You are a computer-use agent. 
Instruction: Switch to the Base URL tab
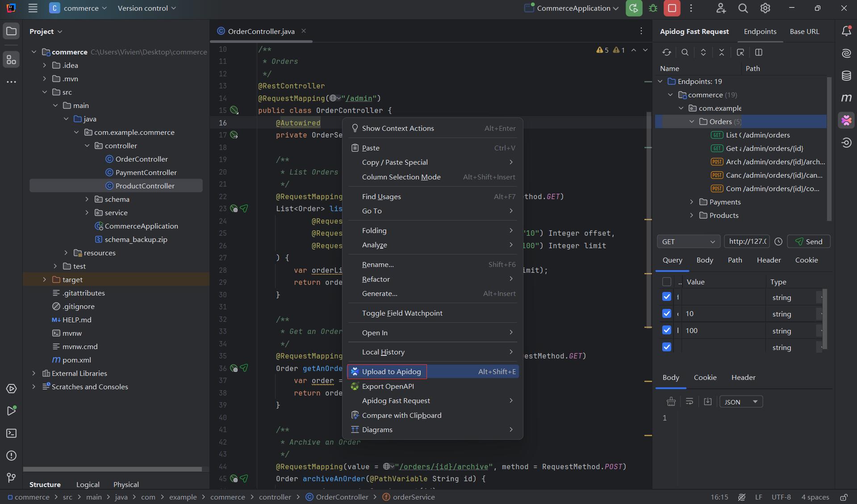[804, 31]
